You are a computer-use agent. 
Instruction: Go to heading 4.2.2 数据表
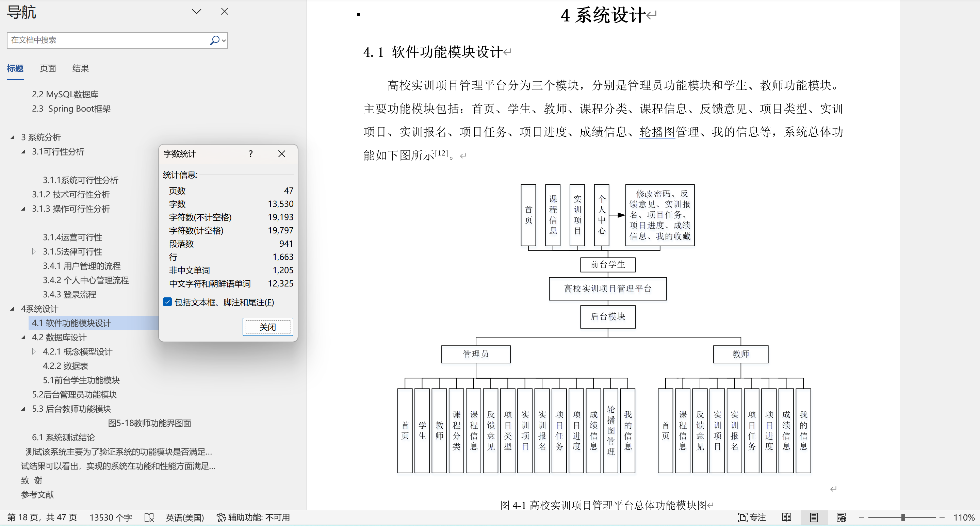pyautogui.click(x=65, y=366)
